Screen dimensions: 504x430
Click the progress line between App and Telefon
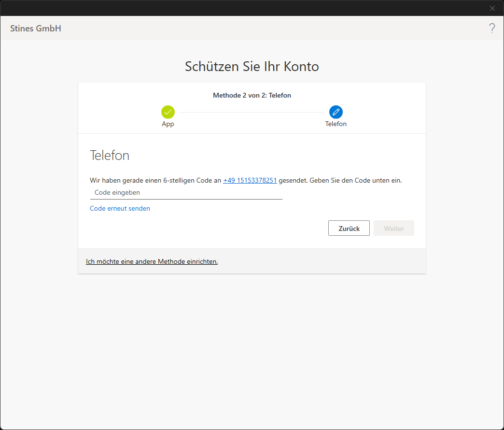[x=252, y=113]
